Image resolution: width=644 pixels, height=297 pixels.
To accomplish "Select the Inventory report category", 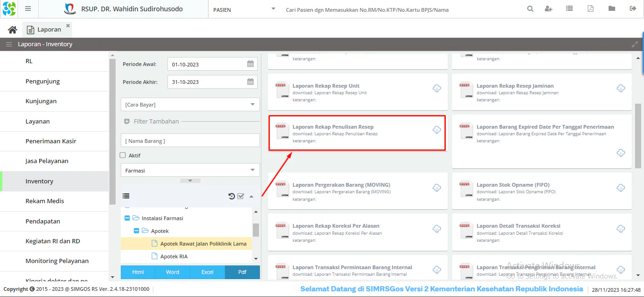I will [54, 181].
